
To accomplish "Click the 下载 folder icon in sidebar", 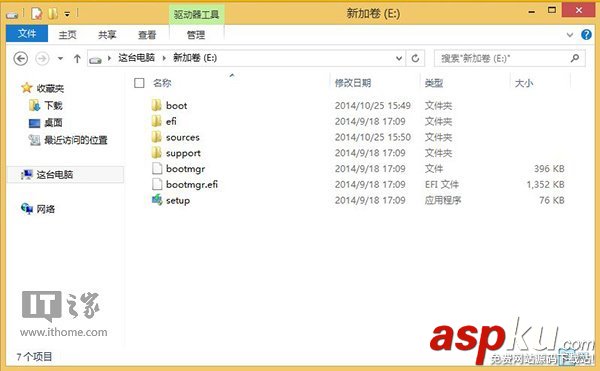I will coord(34,105).
